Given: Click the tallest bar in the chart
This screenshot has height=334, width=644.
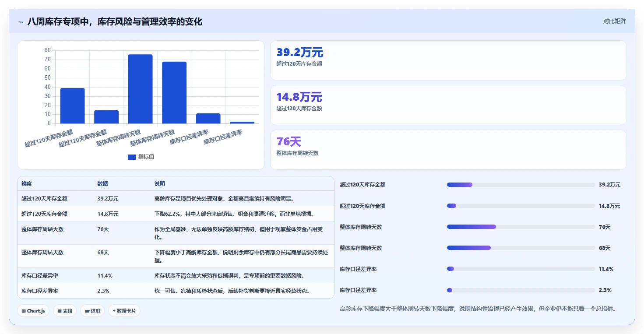Looking at the screenshot, I should [141, 89].
